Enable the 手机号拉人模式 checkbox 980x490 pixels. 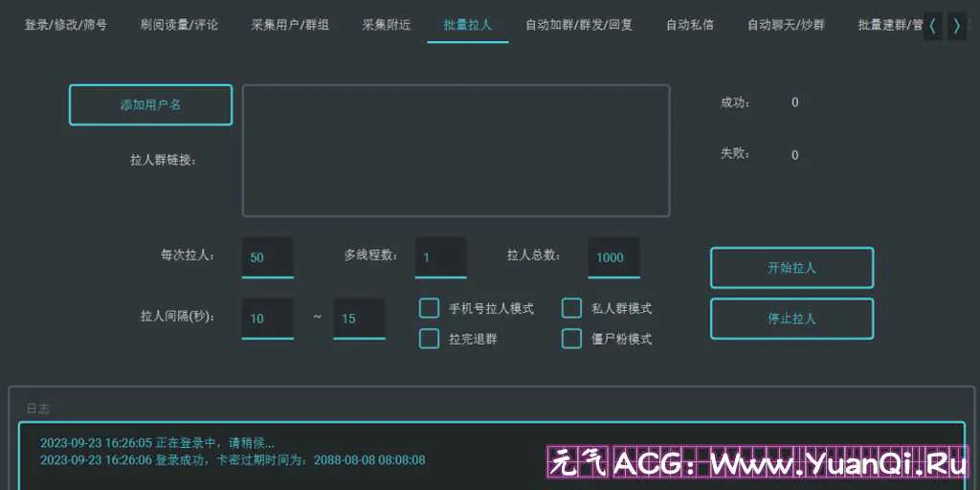[429, 308]
